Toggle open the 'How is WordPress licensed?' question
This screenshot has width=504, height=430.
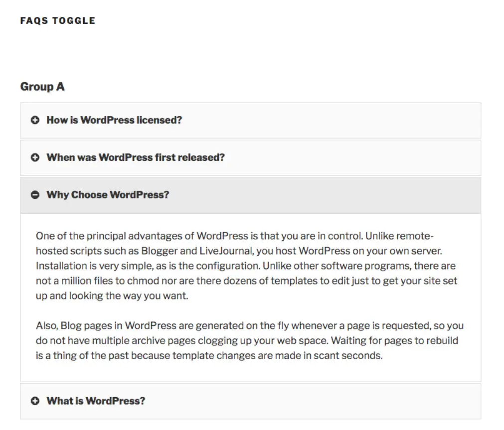pos(114,120)
